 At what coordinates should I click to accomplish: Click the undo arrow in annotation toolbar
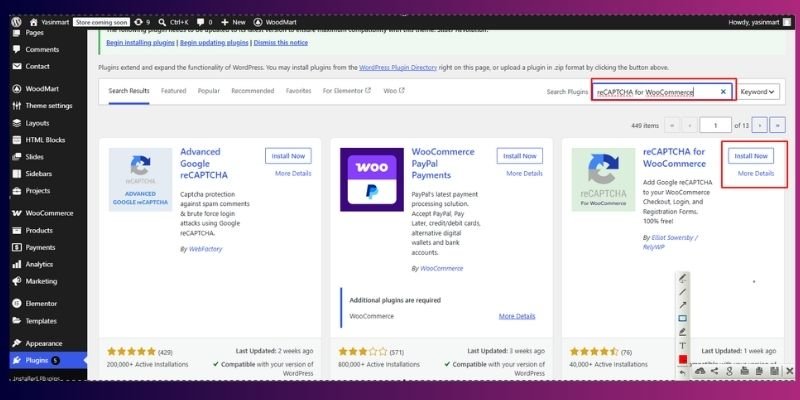(683, 373)
